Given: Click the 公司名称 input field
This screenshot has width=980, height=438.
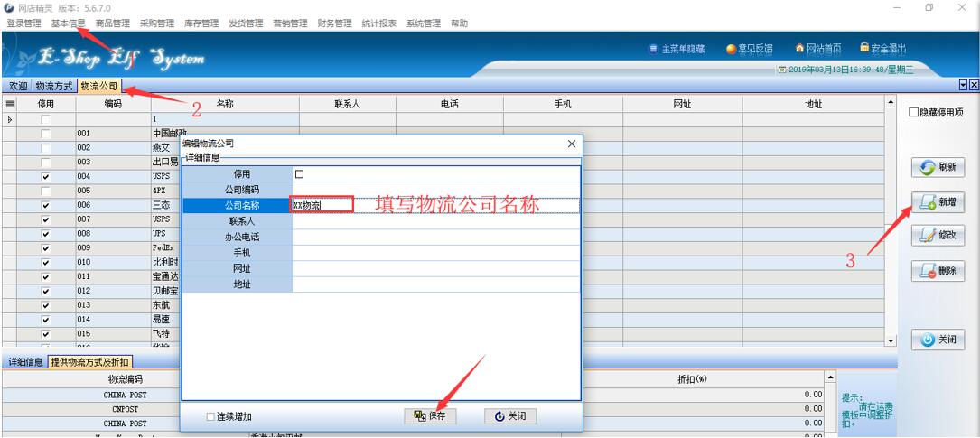Looking at the screenshot, I should click(x=434, y=205).
